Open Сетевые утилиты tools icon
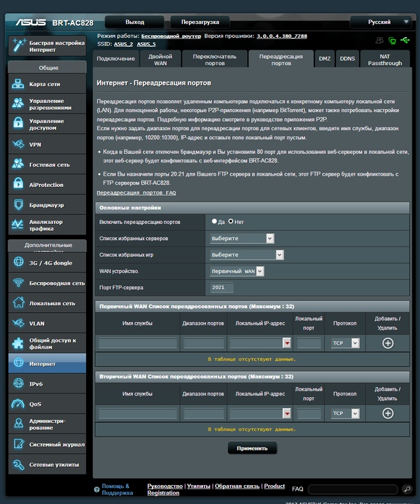The height and width of the screenshot is (504, 420). pos(18,465)
